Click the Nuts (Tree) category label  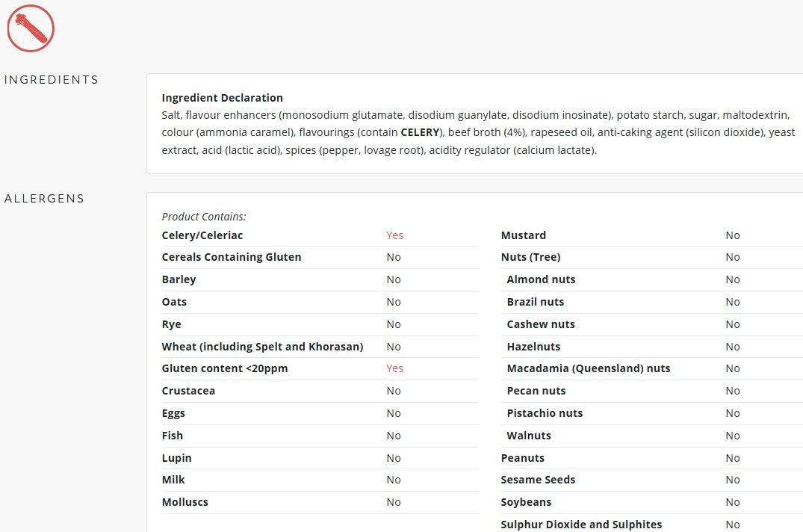[530, 257]
